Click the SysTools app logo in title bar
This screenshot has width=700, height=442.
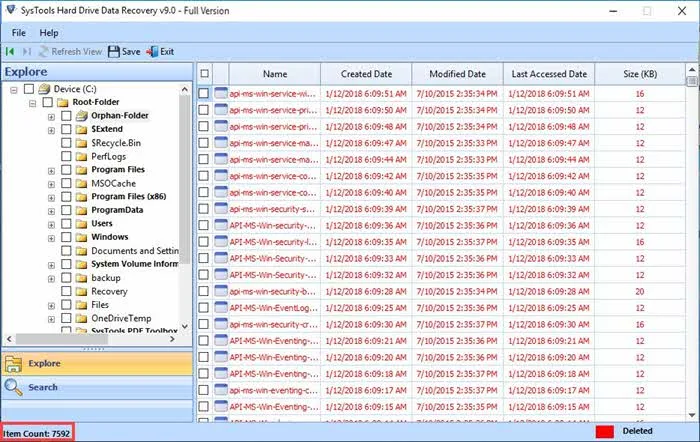[10, 10]
